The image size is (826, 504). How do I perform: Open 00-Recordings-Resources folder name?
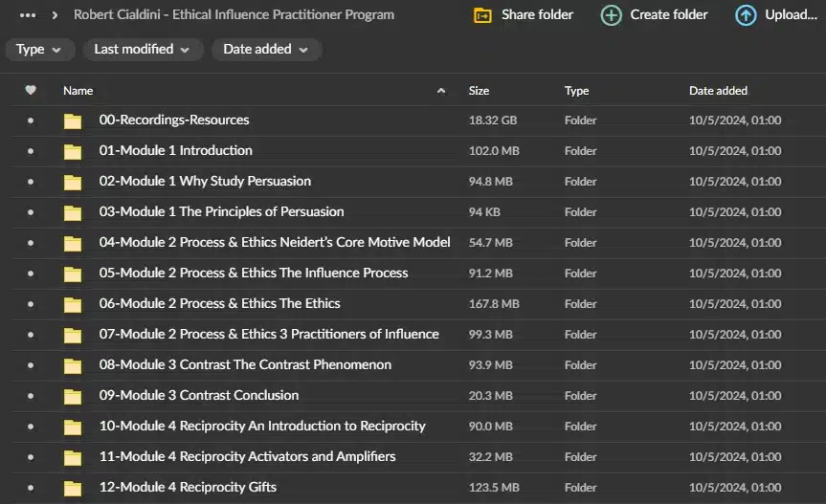(174, 120)
